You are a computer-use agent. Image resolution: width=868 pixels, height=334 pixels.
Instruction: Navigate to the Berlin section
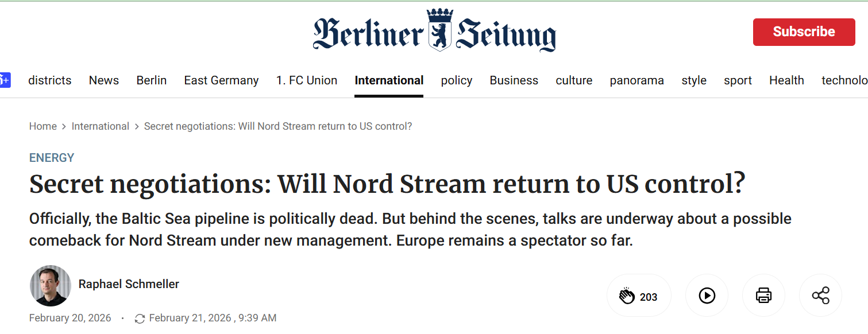point(151,80)
